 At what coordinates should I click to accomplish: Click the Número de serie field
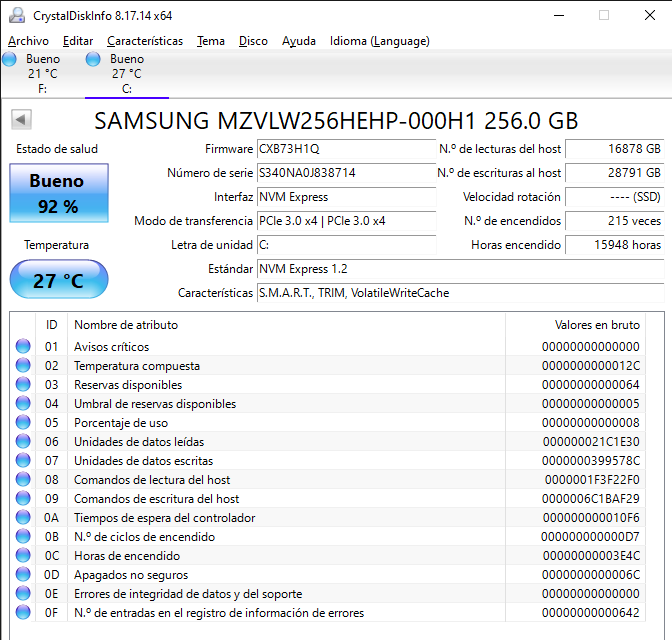tap(345, 173)
